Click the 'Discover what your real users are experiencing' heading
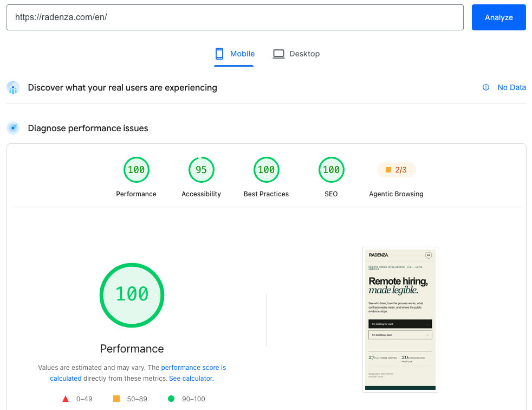532x410 pixels. [x=122, y=88]
